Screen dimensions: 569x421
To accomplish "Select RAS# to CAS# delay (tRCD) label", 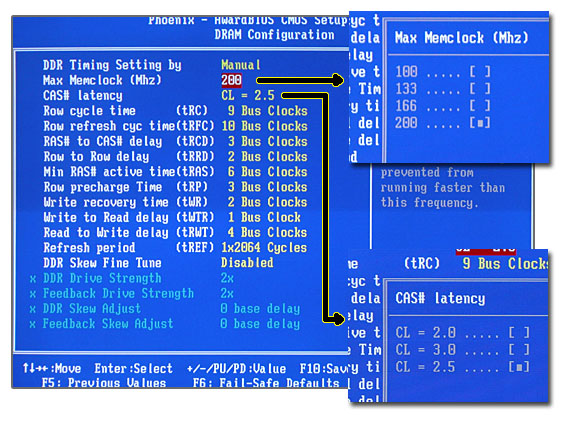I will coord(129,142).
